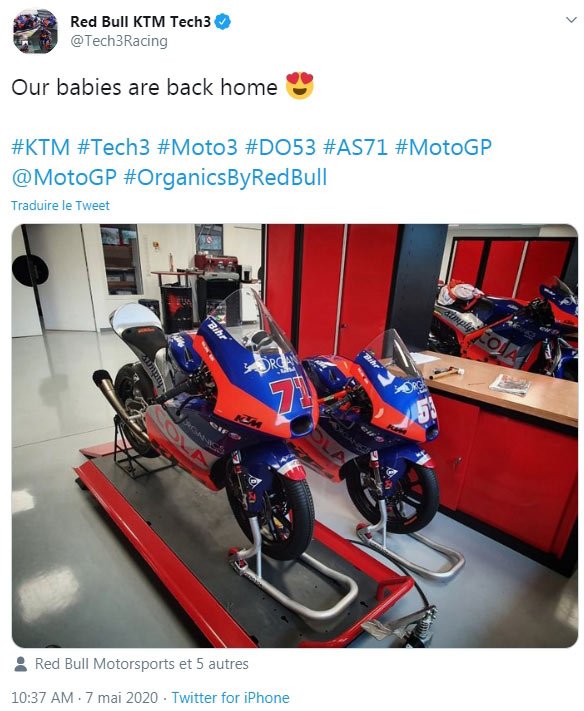Image resolution: width=584 pixels, height=711 pixels.
Task: Open the #Moto3 hashtag
Action: [197, 148]
